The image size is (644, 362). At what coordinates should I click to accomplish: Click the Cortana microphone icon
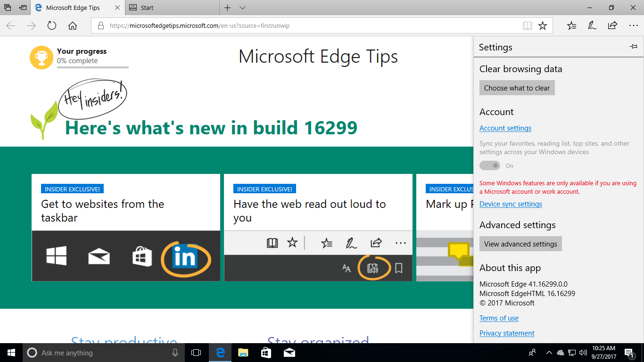[175, 353]
